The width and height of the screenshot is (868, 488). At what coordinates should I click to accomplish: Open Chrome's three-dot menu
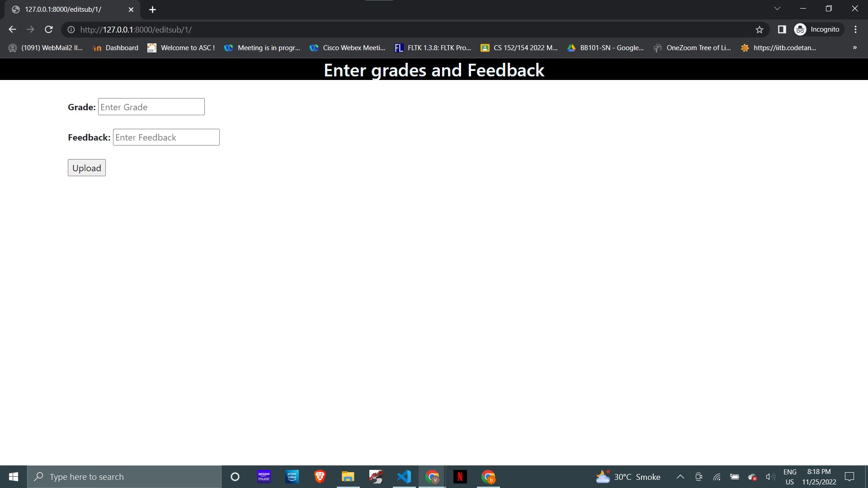coord(855,29)
